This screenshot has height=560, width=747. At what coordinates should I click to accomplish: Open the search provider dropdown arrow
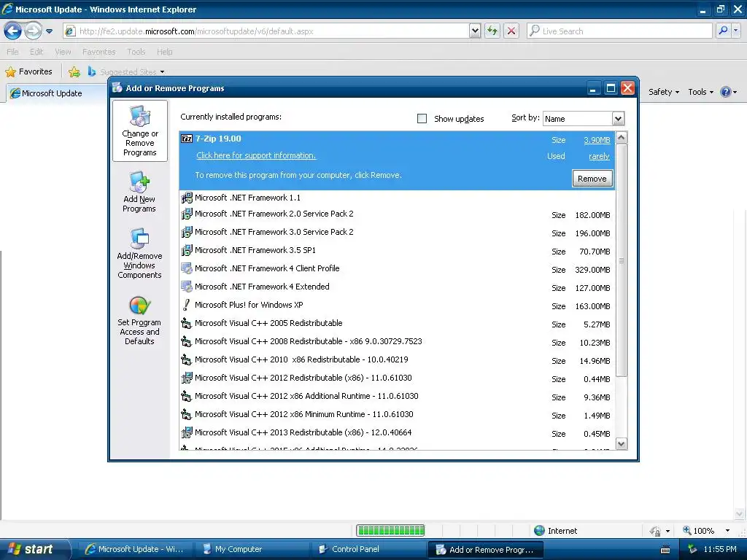pos(735,31)
